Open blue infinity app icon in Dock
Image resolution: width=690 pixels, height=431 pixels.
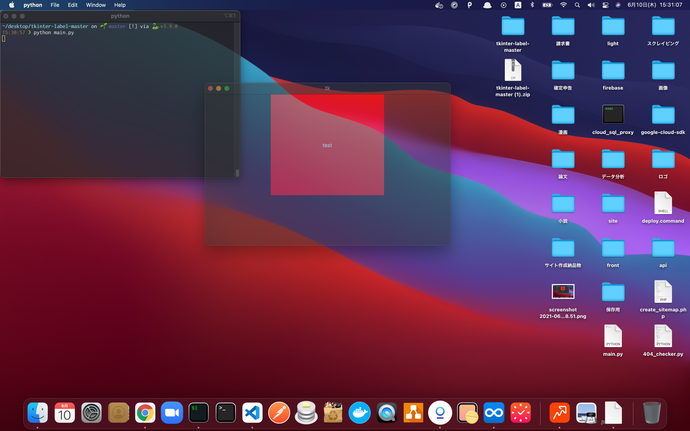(x=494, y=413)
